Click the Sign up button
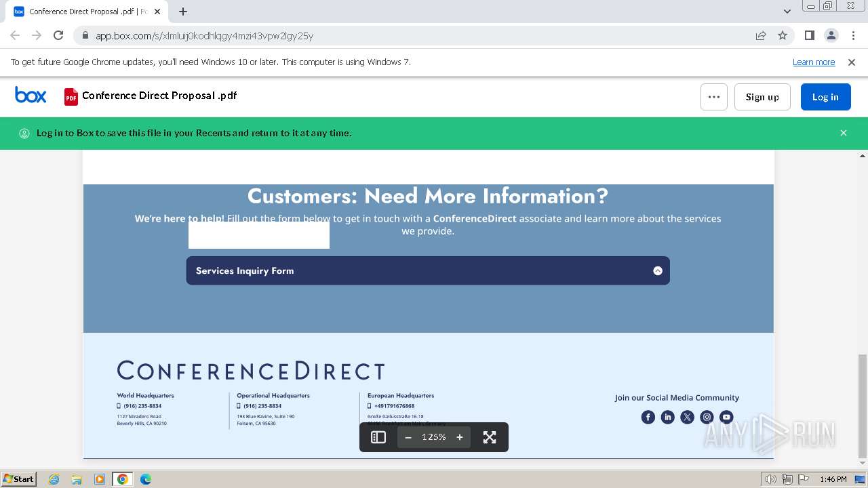This screenshot has width=868, height=488. pos(762,97)
